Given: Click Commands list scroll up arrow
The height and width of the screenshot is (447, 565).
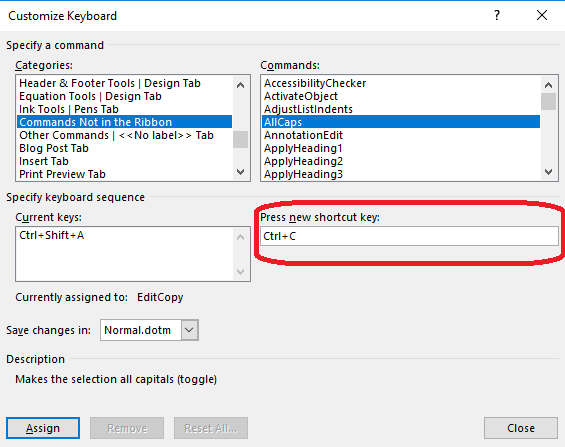Looking at the screenshot, I should [x=548, y=85].
